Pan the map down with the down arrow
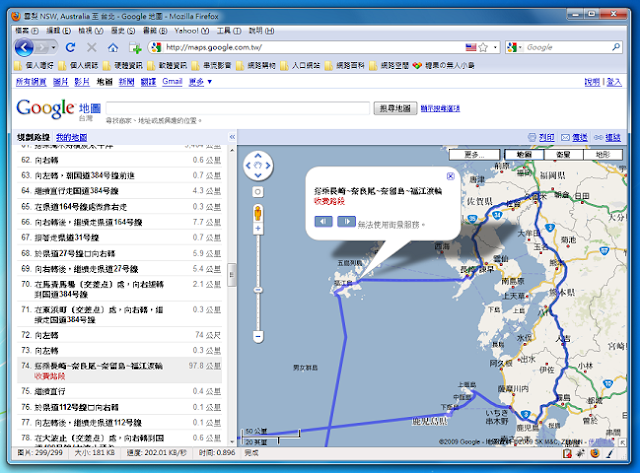The width and height of the screenshot is (640, 473). (258, 175)
